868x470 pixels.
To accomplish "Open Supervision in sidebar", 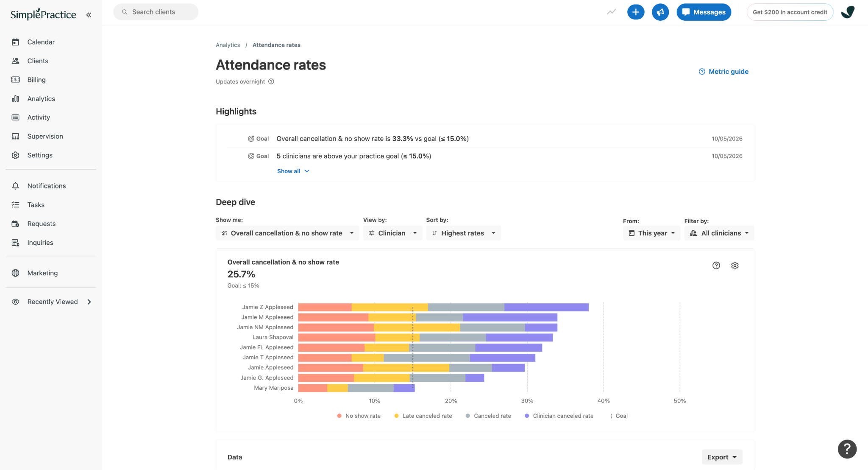I will [45, 136].
